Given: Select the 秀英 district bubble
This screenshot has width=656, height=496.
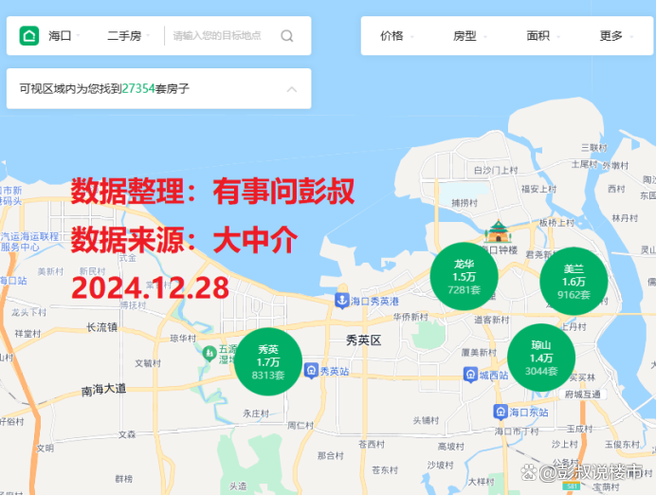Looking at the screenshot, I should (x=268, y=362).
